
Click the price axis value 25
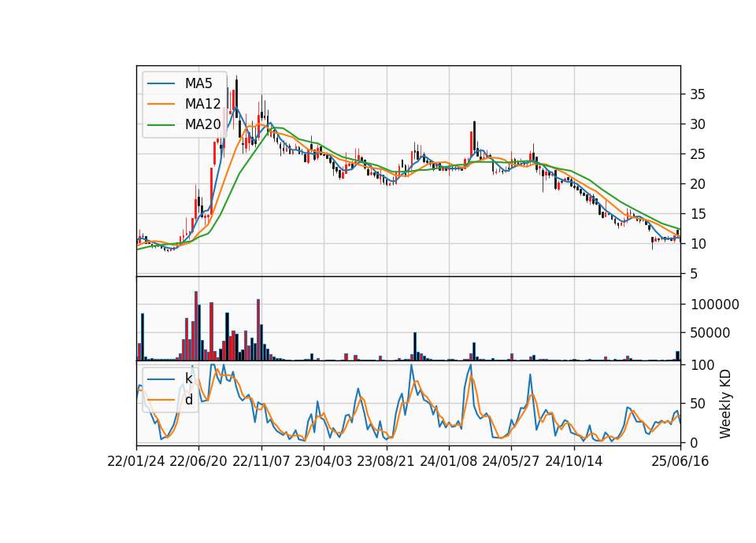(697, 154)
